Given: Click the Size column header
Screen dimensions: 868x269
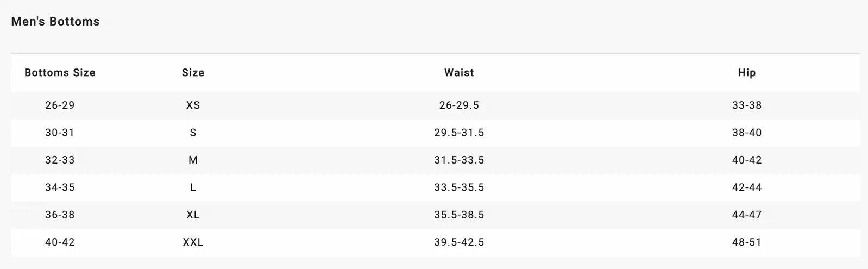Looking at the screenshot, I should click(193, 73).
